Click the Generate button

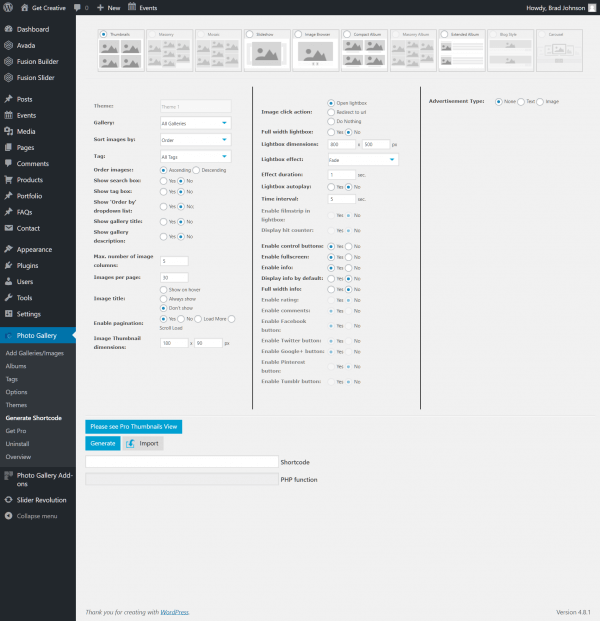[103, 443]
